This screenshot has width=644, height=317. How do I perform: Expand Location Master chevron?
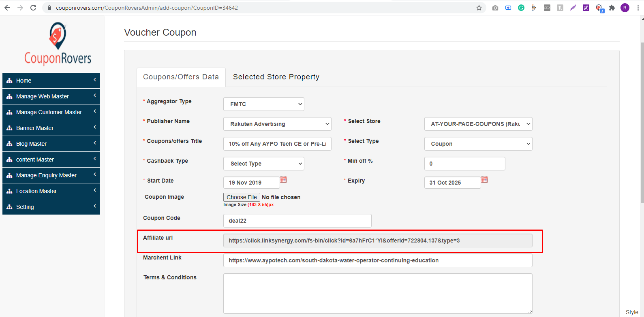(95, 190)
